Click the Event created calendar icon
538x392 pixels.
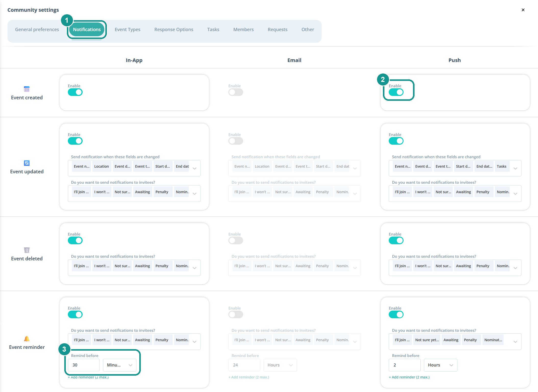pos(27,89)
